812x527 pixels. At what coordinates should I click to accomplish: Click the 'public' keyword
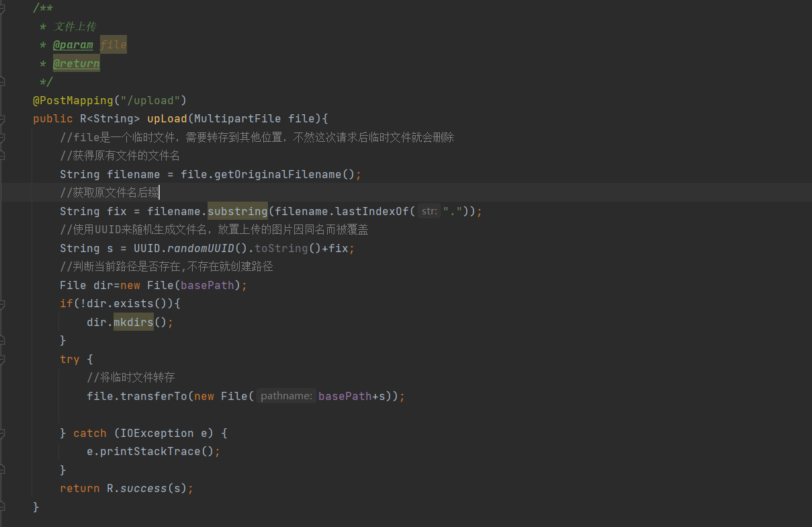point(53,119)
